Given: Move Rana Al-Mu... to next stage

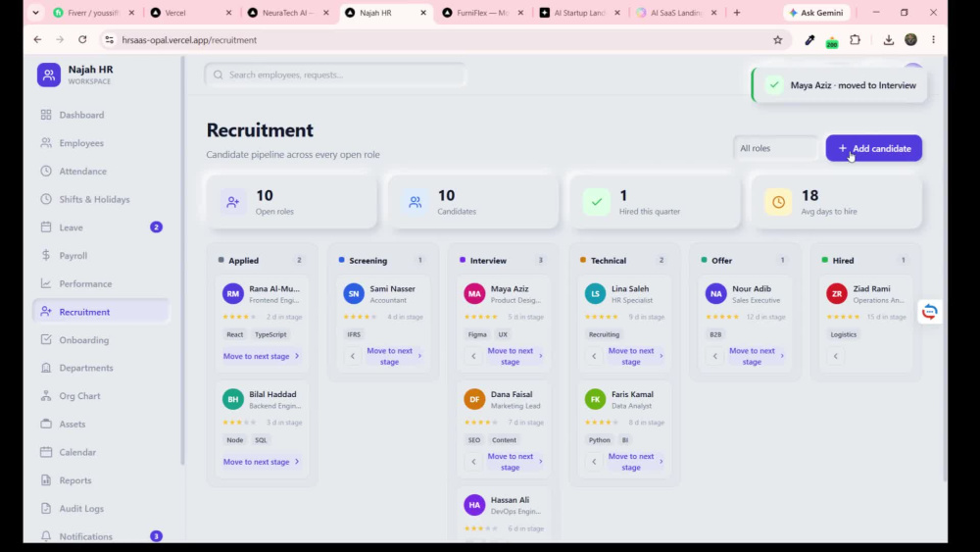Looking at the screenshot, I should coord(262,356).
